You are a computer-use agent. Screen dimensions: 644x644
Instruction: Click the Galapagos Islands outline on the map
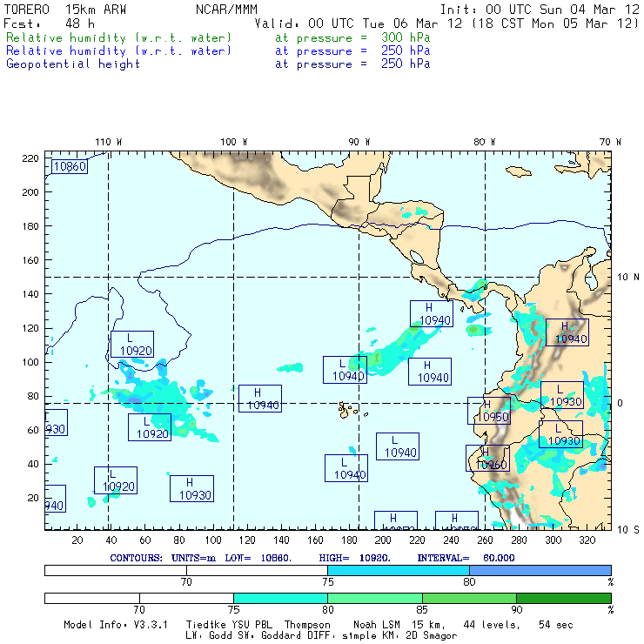tap(349, 408)
